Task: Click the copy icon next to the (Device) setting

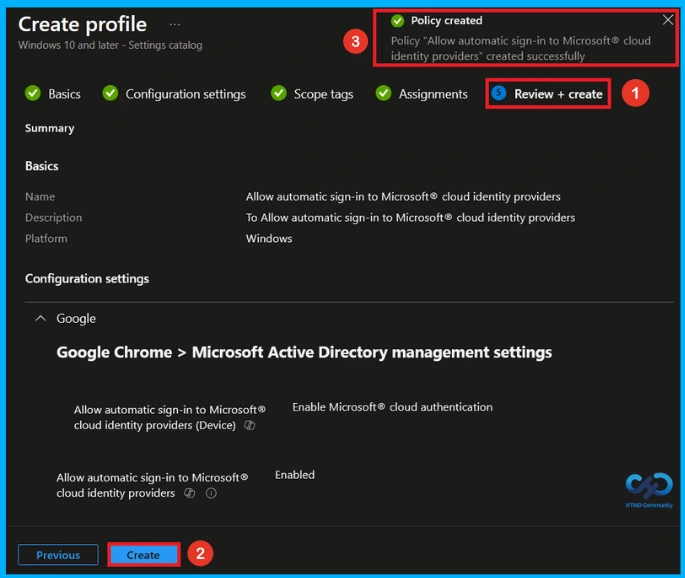Action: [249, 425]
